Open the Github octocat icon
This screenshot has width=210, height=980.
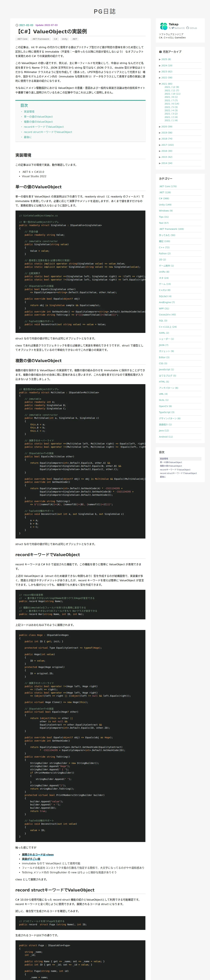click(x=188, y=28)
